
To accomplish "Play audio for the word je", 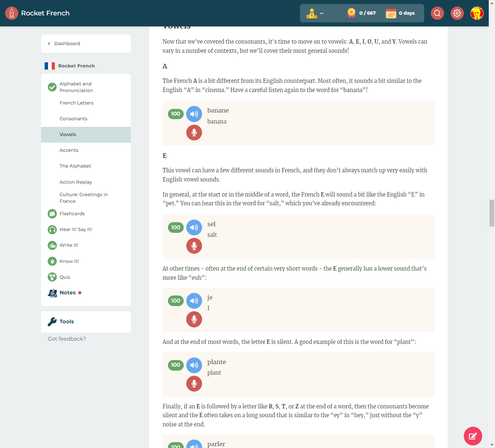I will tap(194, 301).
